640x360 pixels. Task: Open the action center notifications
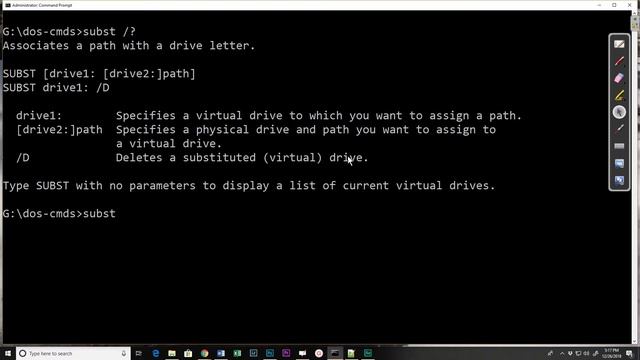(x=630, y=353)
